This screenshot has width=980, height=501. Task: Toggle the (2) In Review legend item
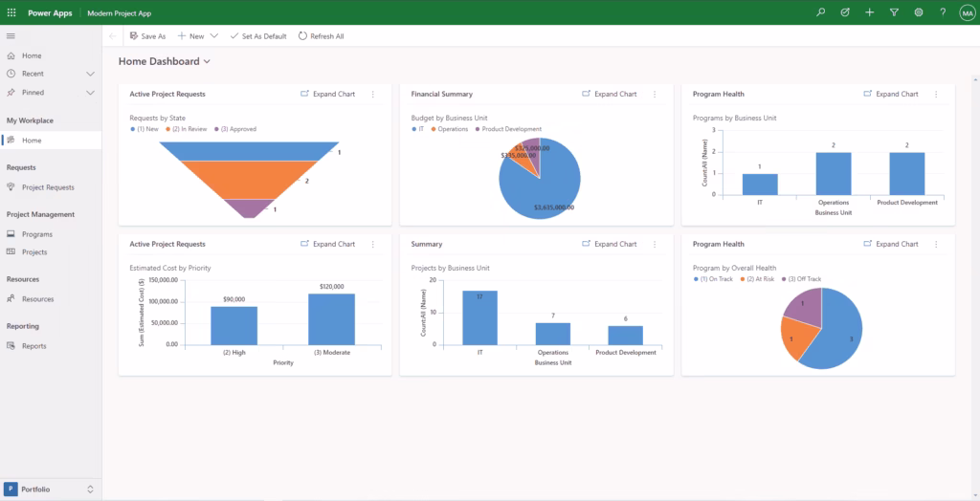[x=188, y=129]
